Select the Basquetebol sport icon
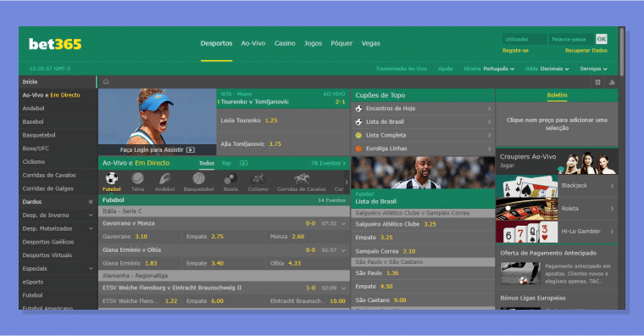Screen dimensions: 644x336 pos(199,178)
